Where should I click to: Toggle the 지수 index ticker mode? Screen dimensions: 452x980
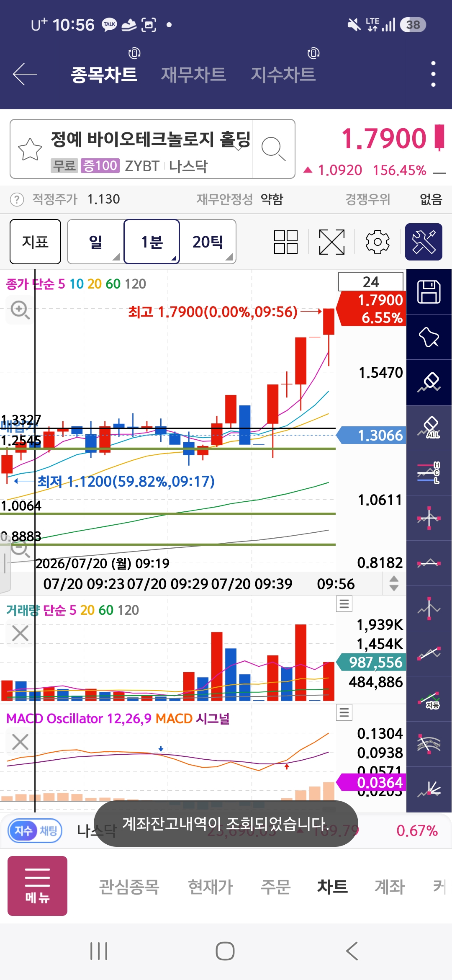[x=23, y=830]
